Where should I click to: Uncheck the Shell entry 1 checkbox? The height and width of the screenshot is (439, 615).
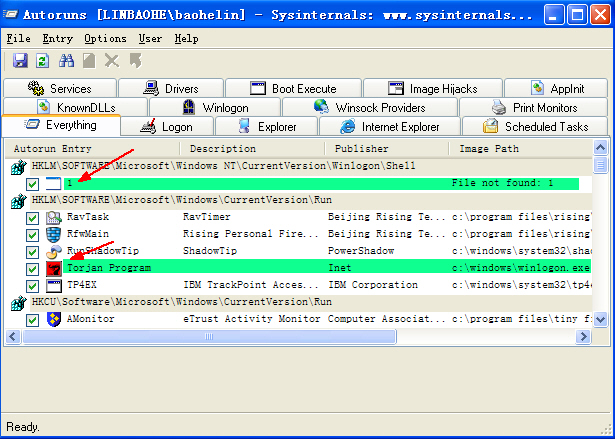click(x=32, y=184)
